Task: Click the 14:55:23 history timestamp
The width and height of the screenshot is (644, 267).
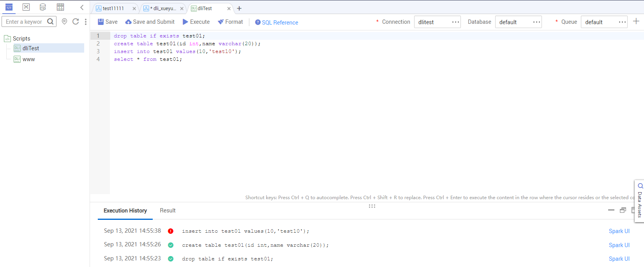Action: coord(132,258)
